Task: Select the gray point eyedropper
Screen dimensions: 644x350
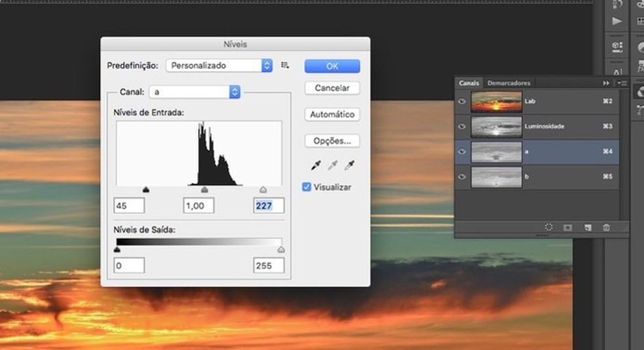Action: (331, 165)
